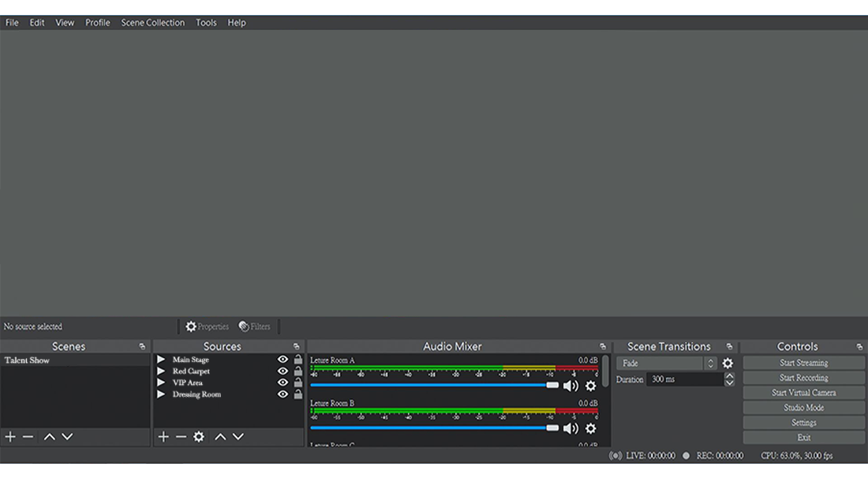The image size is (868, 489).
Task: Click Start Recording
Action: (x=804, y=378)
